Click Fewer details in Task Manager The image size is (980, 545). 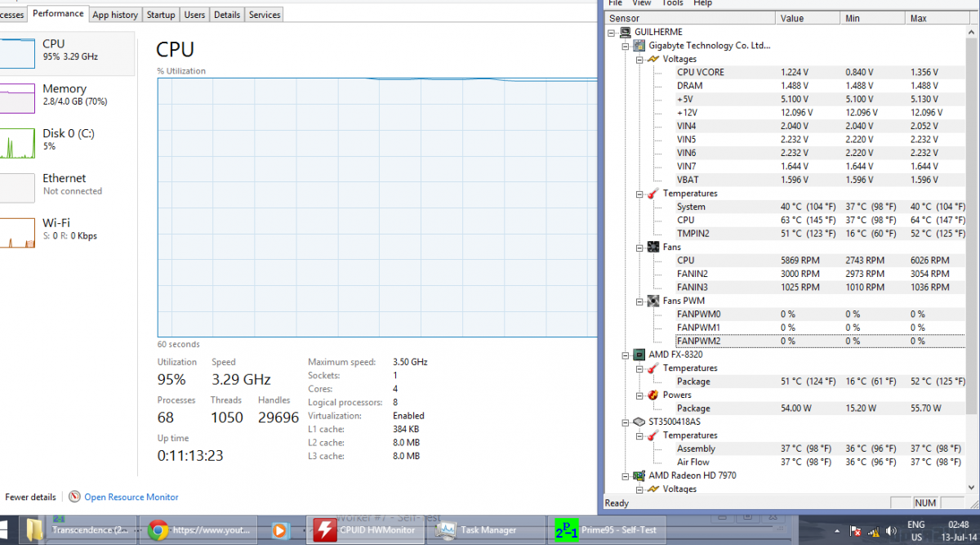click(30, 497)
